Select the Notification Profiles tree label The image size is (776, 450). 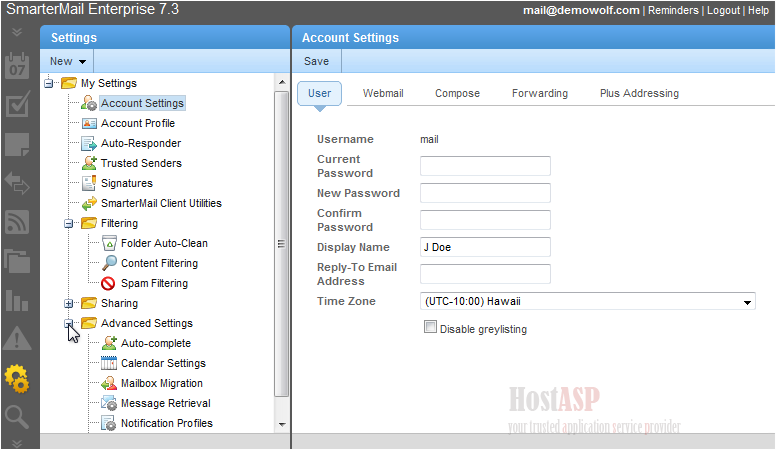tap(167, 423)
